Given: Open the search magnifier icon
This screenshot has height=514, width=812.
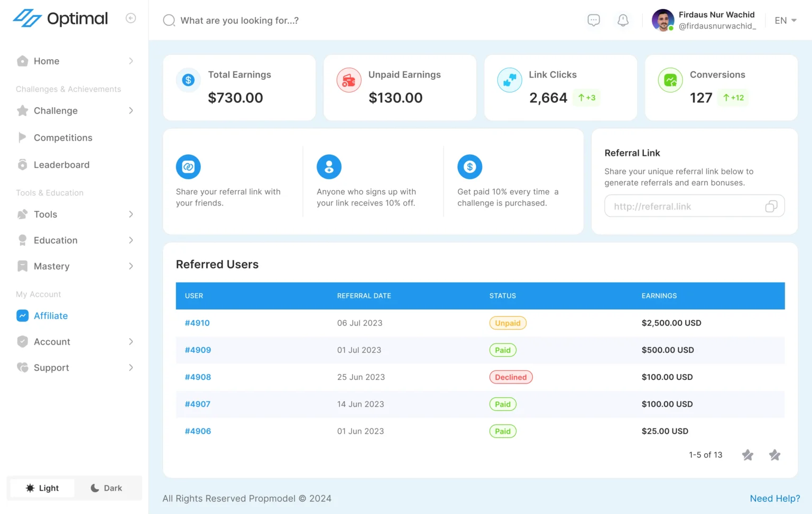Looking at the screenshot, I should click(x=169, y=20).
